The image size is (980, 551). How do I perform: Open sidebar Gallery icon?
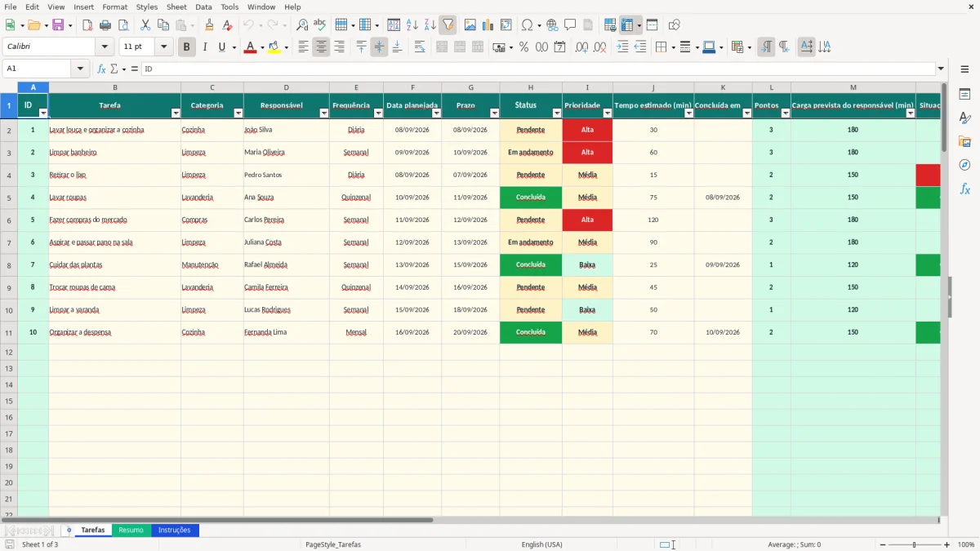point(964,141)
